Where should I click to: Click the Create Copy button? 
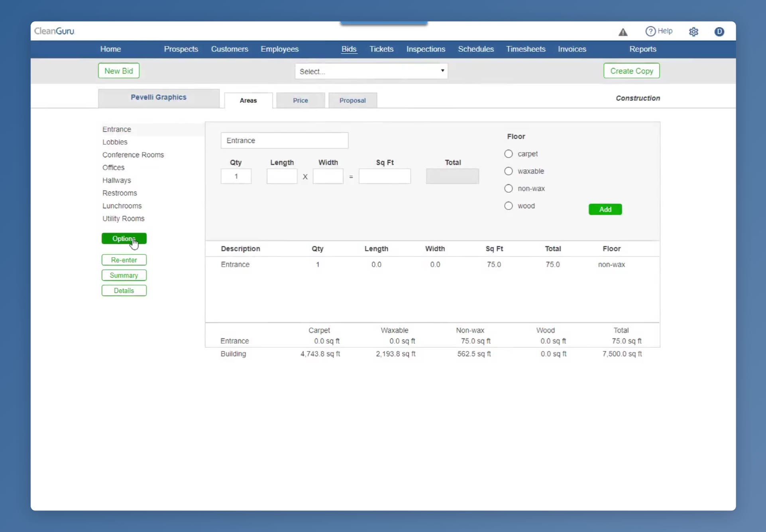[x=631, y=71]
